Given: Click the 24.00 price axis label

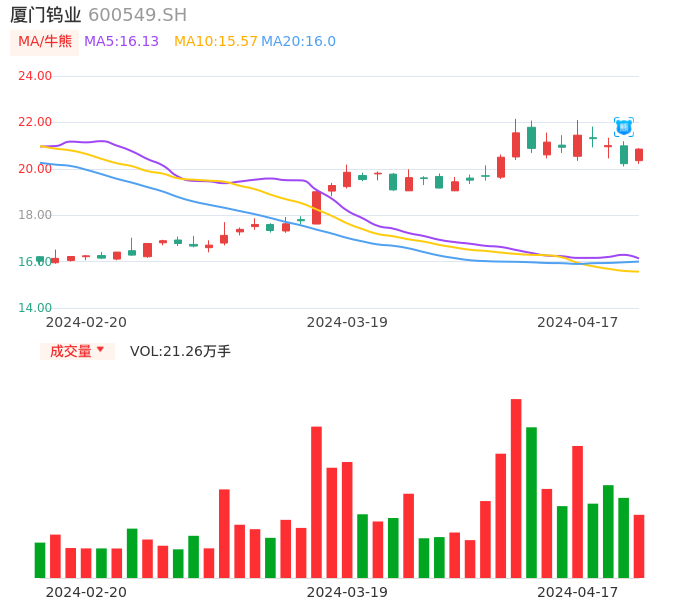Looking at the screenshot, I should coord(35,76).
